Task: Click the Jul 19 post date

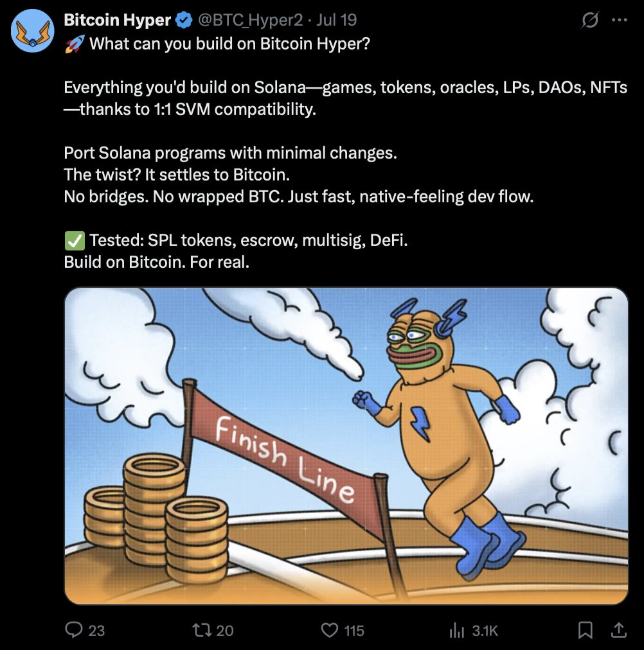Action: (337, 20)
